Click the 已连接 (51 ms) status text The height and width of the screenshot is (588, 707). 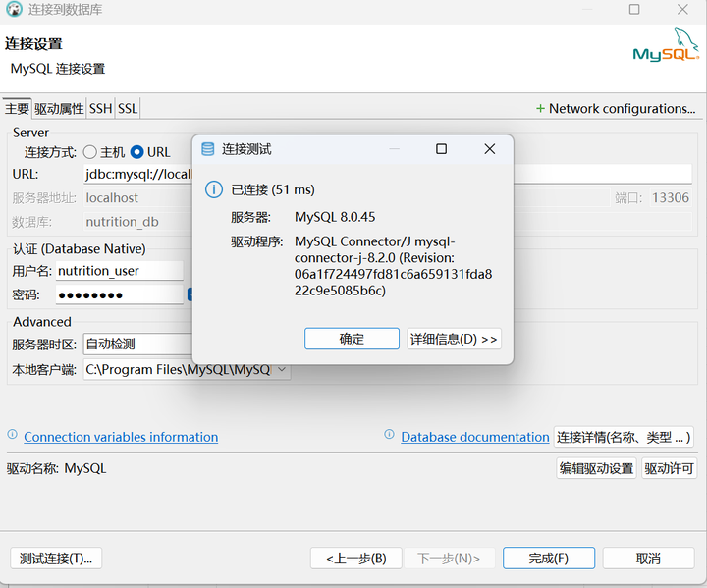coord(273,189)
